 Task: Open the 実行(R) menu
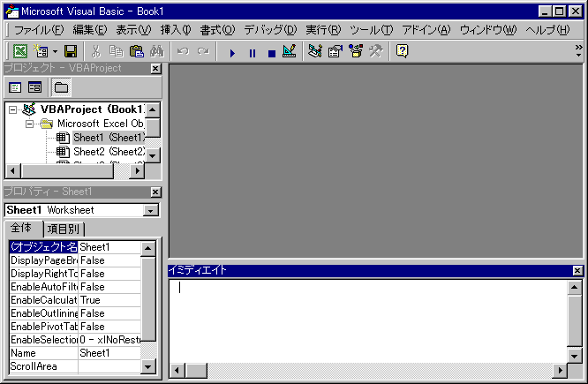click(x=323, y=30)
